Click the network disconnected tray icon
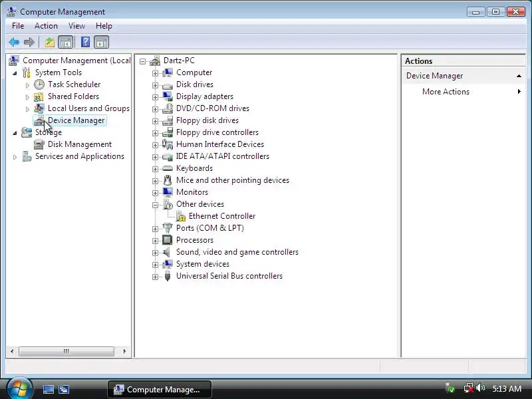The image size is (532, 399). pyautogui.click(x=468, y=388)
